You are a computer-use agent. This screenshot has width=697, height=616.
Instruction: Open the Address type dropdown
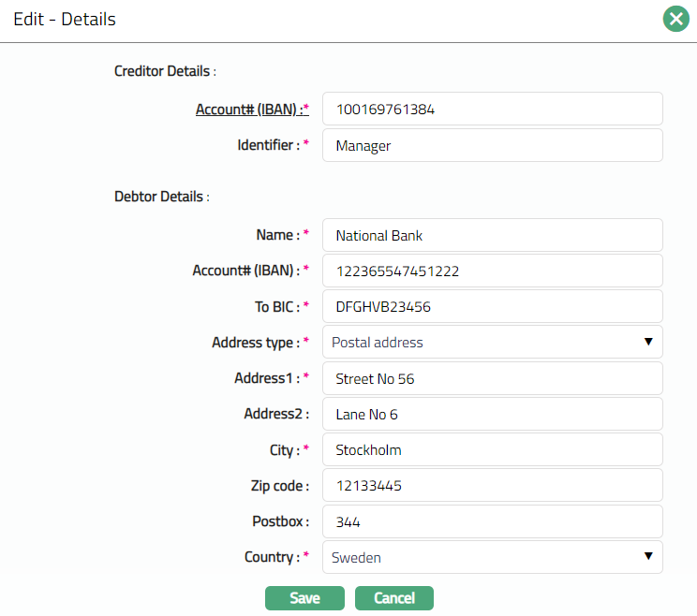click(x=492, y=342)
